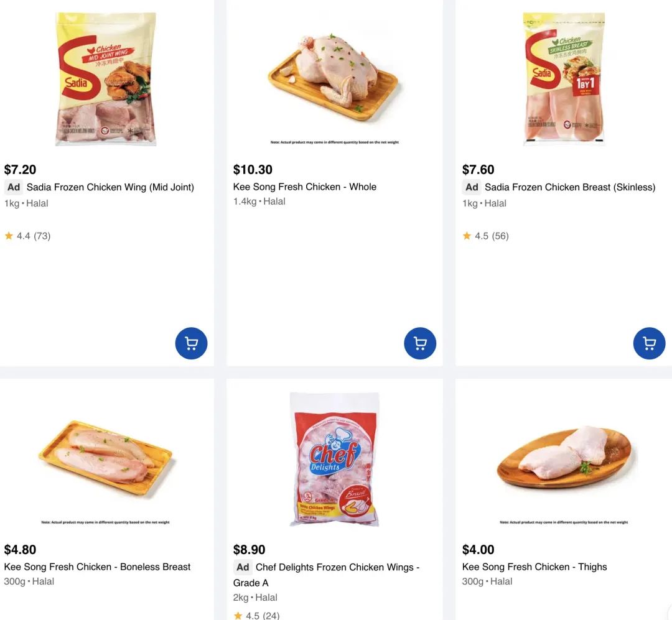Add Sadia Chicken Wing to cart
Image resolution: width=672 pixels, height=620 pixels.
191,343
